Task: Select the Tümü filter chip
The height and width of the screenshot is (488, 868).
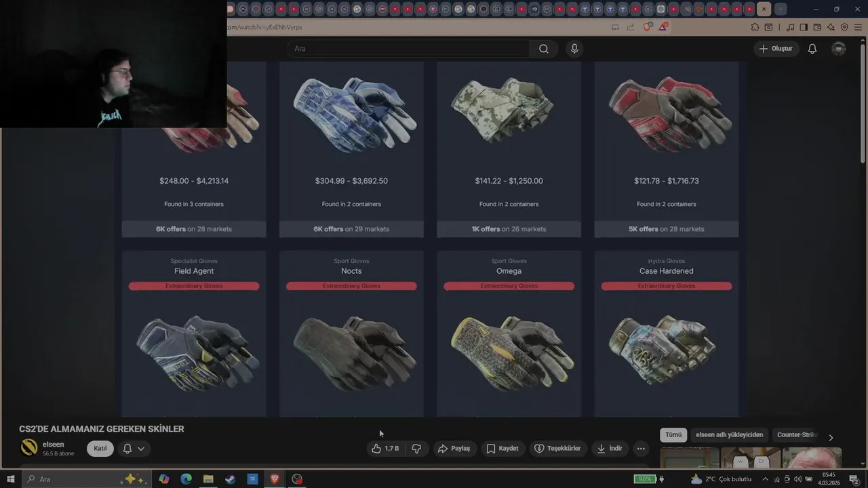Action: point(673,435)
